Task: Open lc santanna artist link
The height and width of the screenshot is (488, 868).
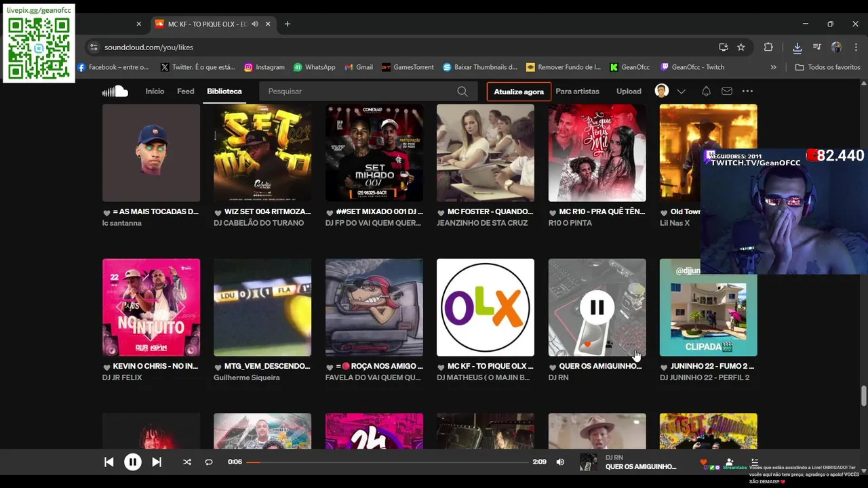Action: 122,223
